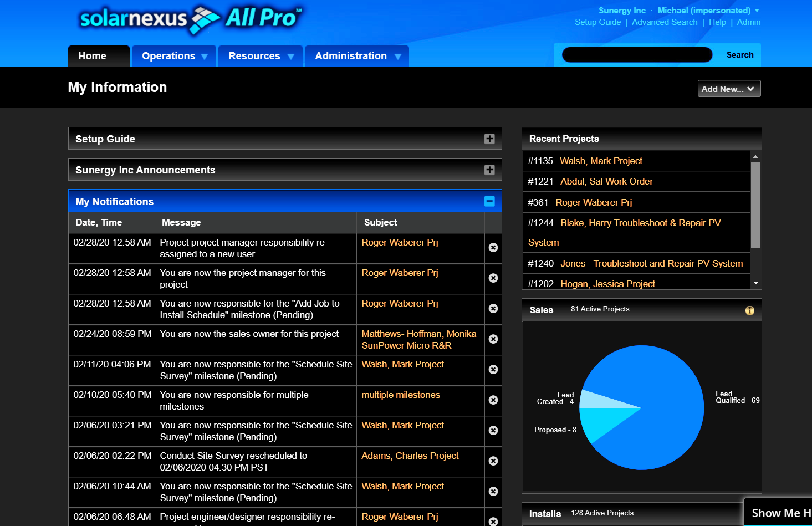Image resolution: width=812 pixels, height=526 pixels.
Task: Open the Administration menu
Action: tap(357, 57)
